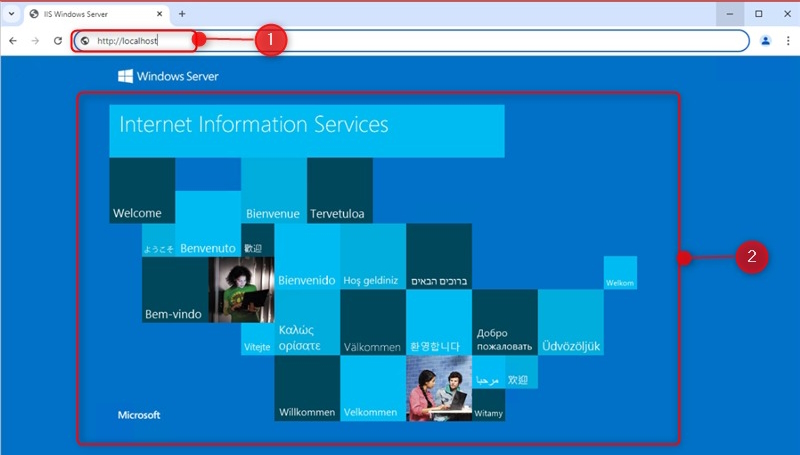Open a new tab with the plus button

click(182, 14)
